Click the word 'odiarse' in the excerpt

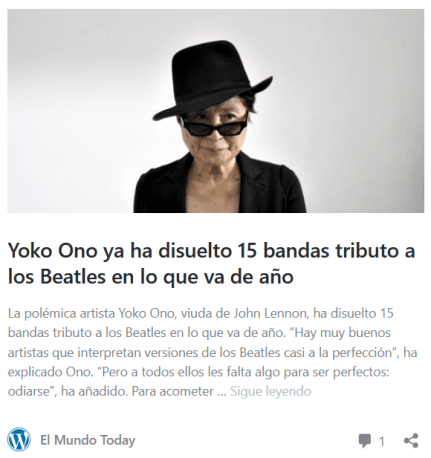(x=28, y=391)
